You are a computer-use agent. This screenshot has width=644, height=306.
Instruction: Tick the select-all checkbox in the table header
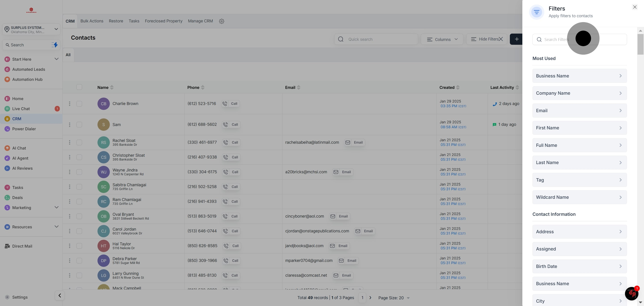(x=79, y=87)
